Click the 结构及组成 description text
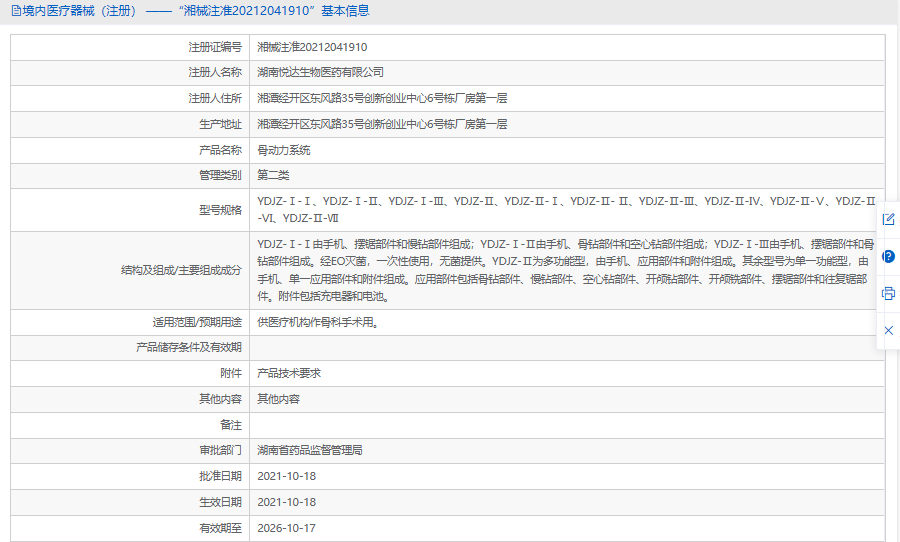Viewport: 900px width, 542px height. 565,270
